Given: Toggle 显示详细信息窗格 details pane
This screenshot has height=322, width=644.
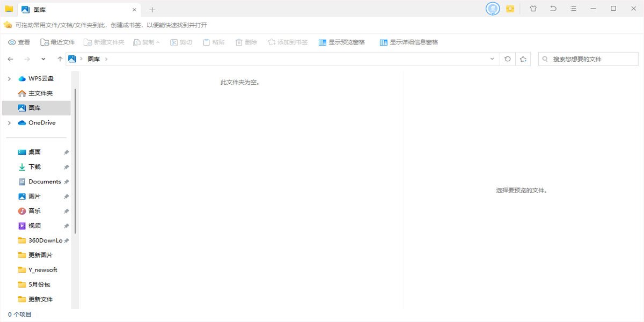Looking at the screenshot, I should [x=408, y=42].
